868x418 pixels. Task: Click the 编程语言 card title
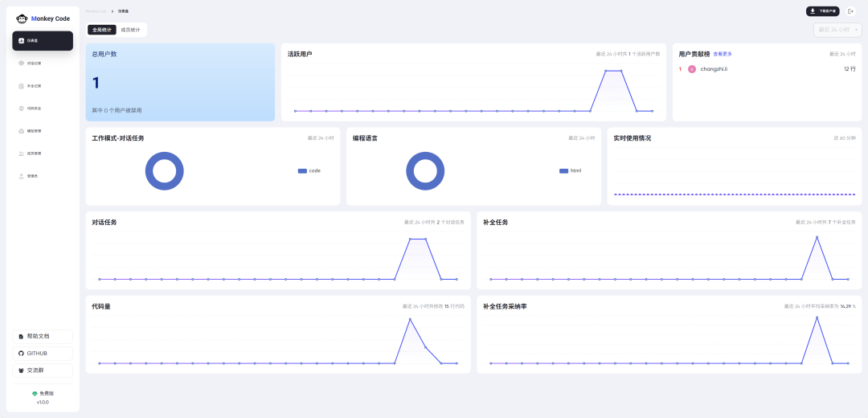(x=366, y=137)
